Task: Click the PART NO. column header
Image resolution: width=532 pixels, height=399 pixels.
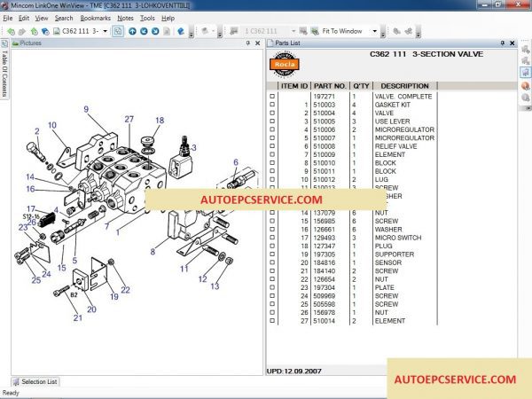Action: (x=330, y=86)
